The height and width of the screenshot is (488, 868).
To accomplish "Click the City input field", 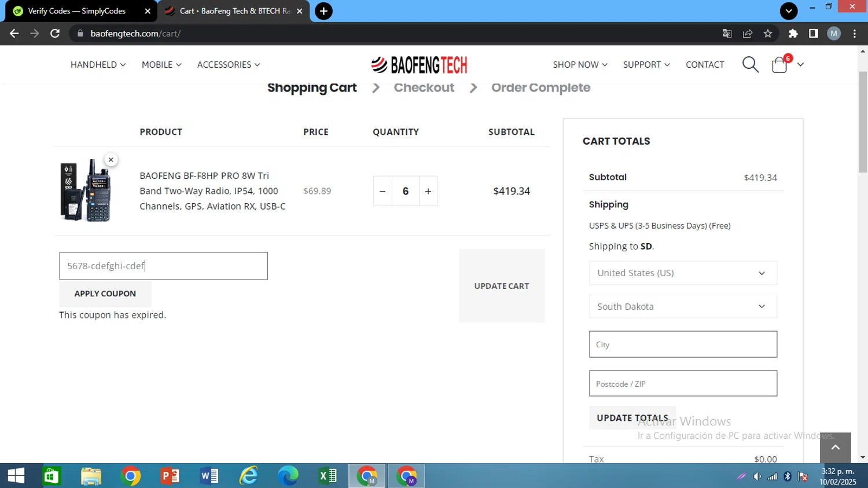I will [683, 344].
